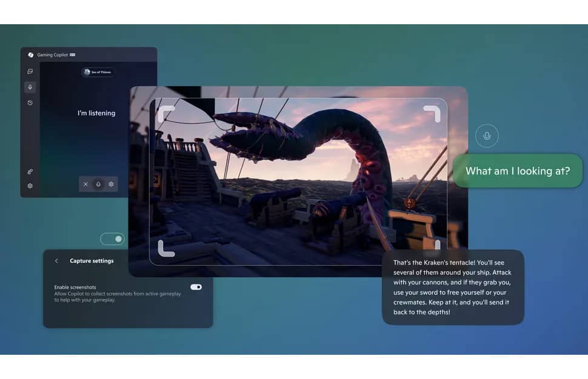Open the chat icon in Copilot sidebar
The width and height of the screenshot is (588, 379).
pos(30,71)
